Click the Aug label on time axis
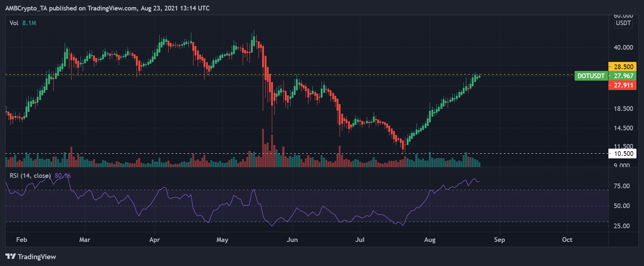 (430, 240)
